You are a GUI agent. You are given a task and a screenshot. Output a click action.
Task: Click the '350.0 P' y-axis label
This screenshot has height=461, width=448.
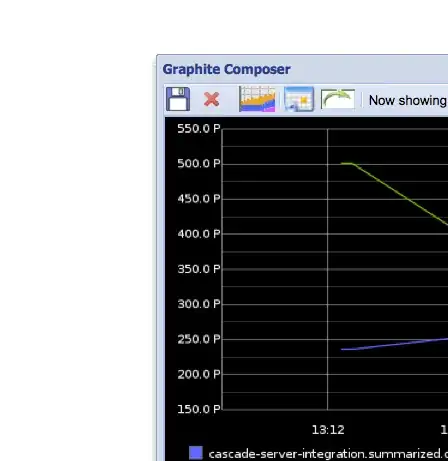point(199,269)
